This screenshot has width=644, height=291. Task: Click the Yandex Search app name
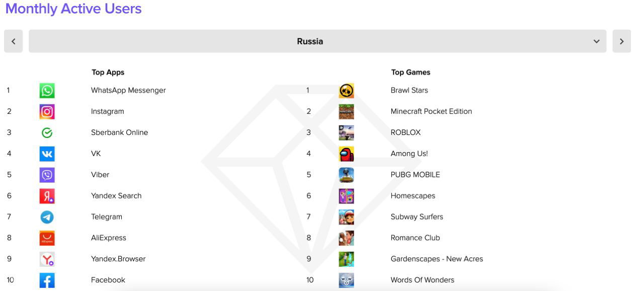[x=116, y=196]
